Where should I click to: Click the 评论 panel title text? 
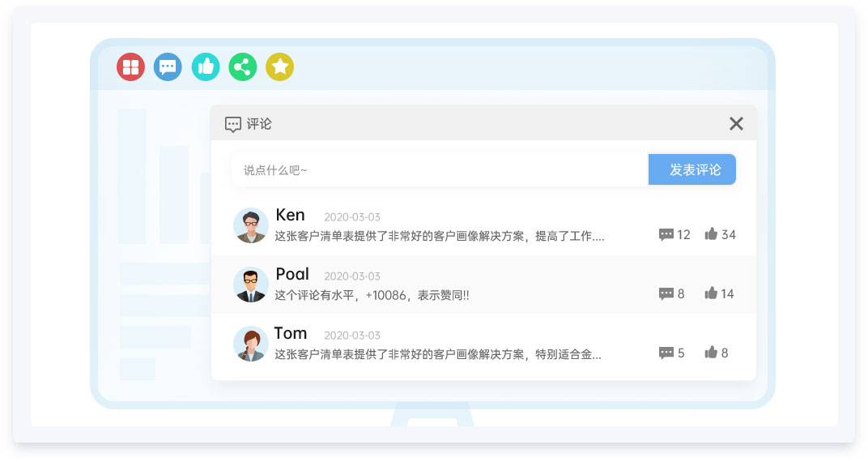(x=259, y=124)
